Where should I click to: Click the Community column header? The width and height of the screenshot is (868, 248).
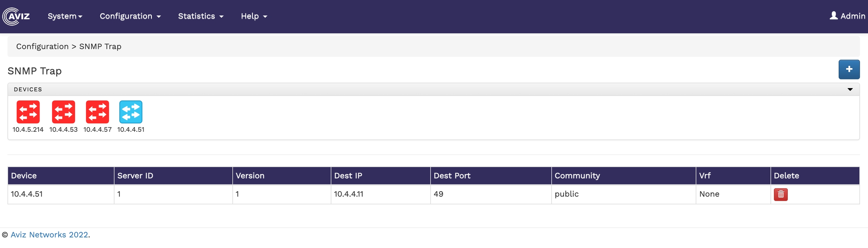point(577,176)
